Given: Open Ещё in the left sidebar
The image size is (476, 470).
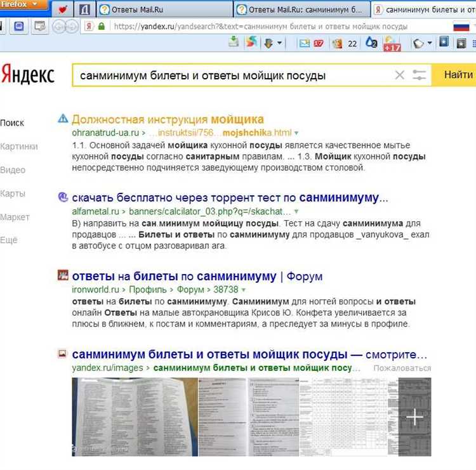Looking at the screenshot, I should click(8, 240).
